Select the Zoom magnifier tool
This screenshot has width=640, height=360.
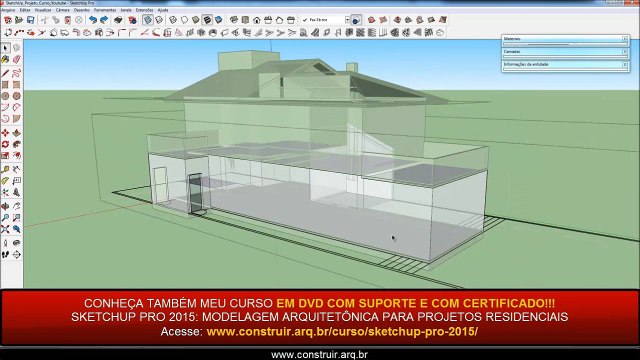point(5,218)
